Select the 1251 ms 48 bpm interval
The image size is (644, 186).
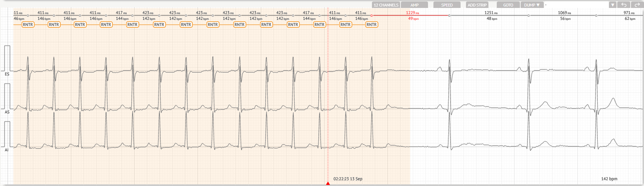pyautogui.click(x=491, y=16)
